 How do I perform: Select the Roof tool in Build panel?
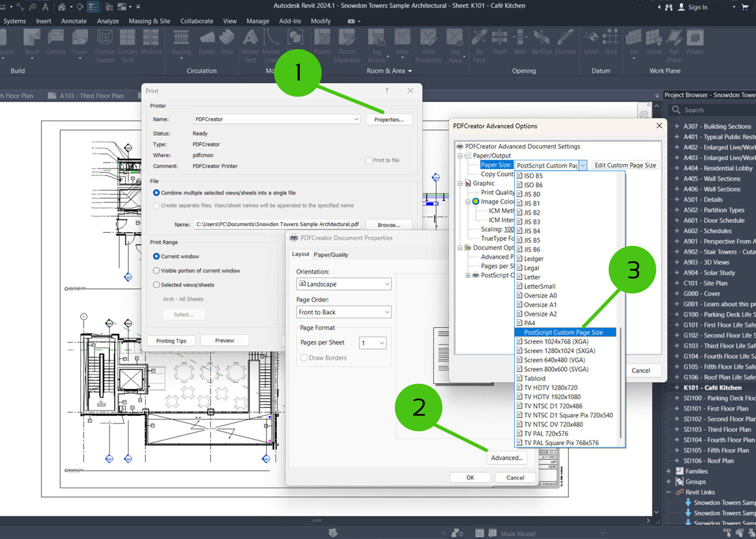31,44
